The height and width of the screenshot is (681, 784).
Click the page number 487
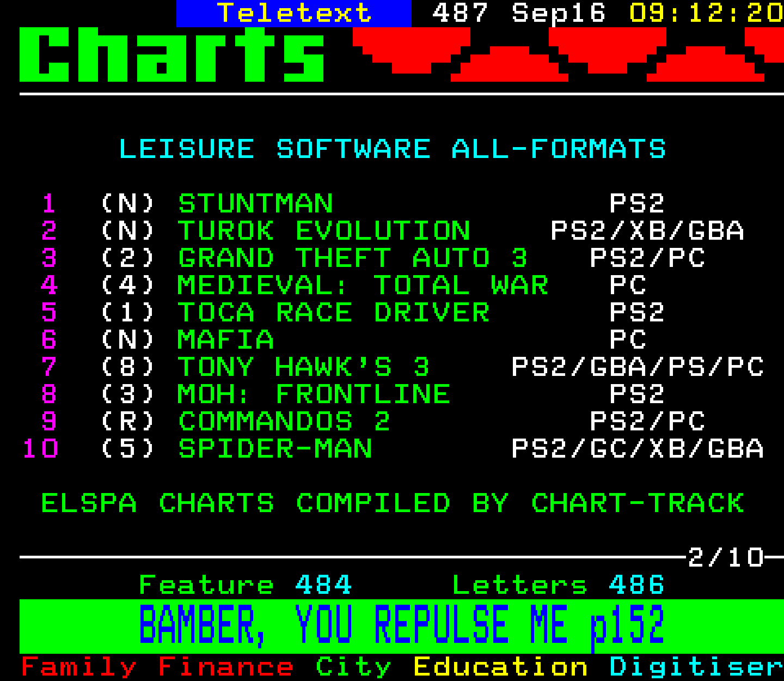pyautogui.click(x=460, y=13)
